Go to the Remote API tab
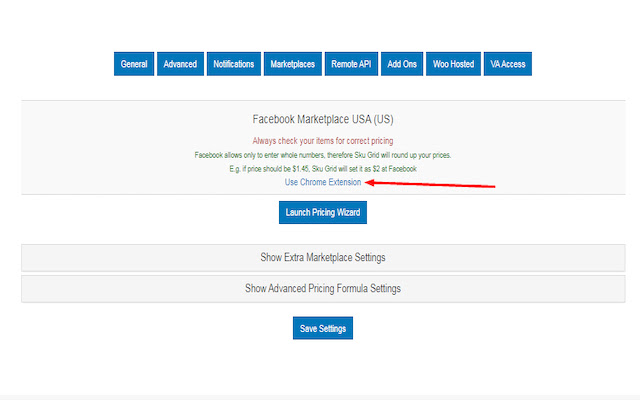This screenshot has width=640, height=400. pyautogui.click(x=351, y=64)
